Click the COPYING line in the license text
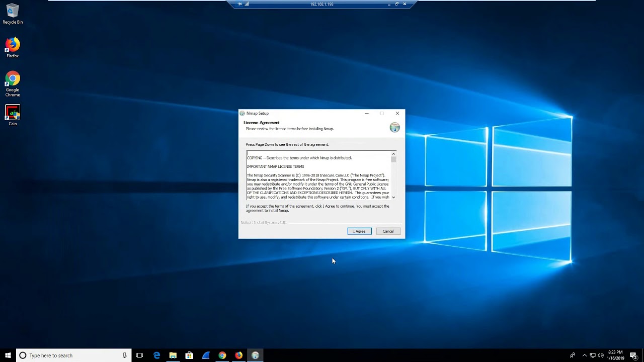644x362 pixels. click(x=299, y=158)
